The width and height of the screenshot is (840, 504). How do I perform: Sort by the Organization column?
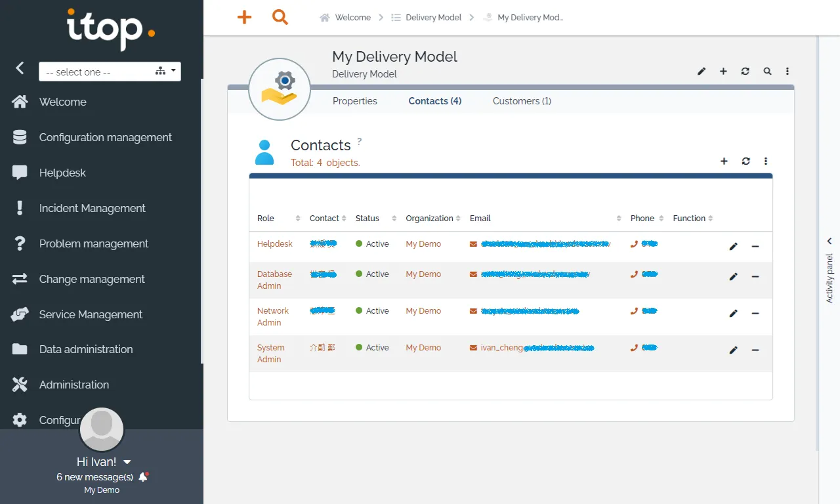(433, 218)
